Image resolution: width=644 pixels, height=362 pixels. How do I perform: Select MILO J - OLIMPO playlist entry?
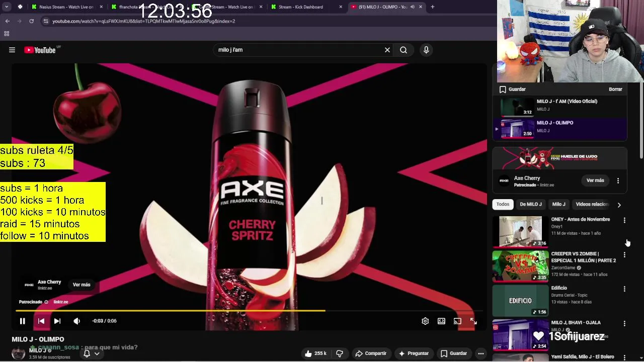click(559, 128)
